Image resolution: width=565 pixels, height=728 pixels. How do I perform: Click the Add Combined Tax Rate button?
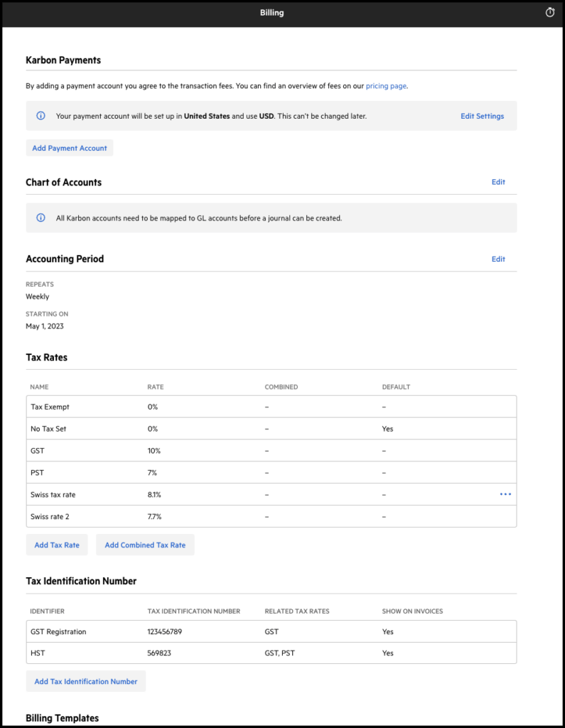[145, 545]
